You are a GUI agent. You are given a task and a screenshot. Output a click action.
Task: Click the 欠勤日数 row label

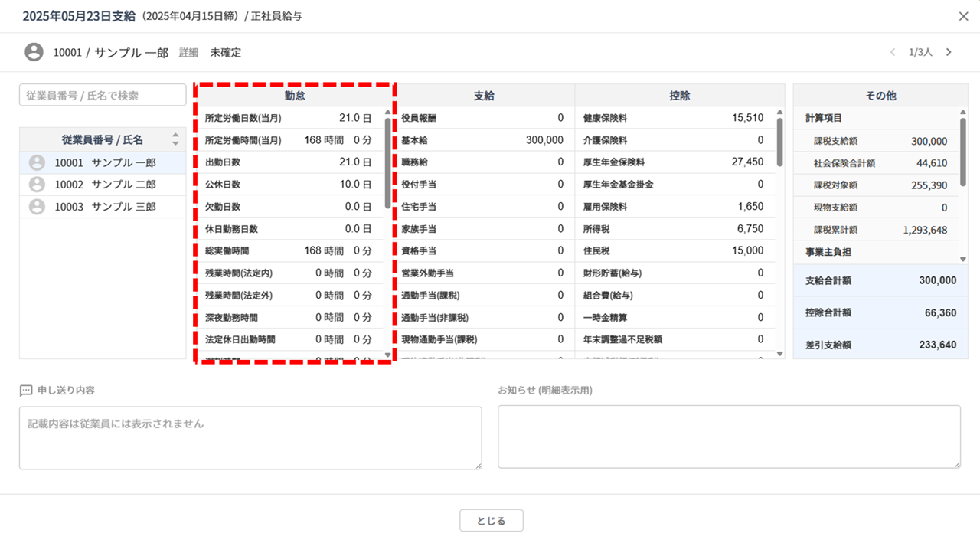pyautogui.click(x=222, y=207)
